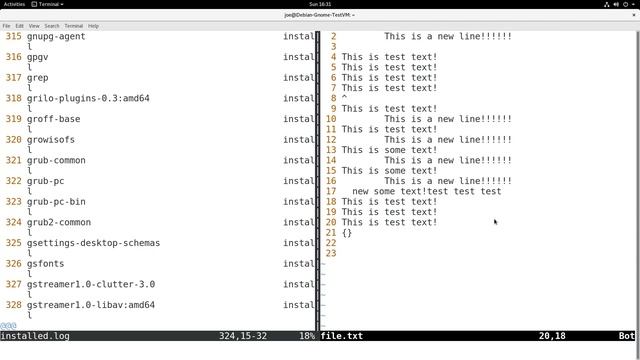The image size is (640, 360).
Task: Click the gpgv entry on line 316
Action: [x=38, y=57]
